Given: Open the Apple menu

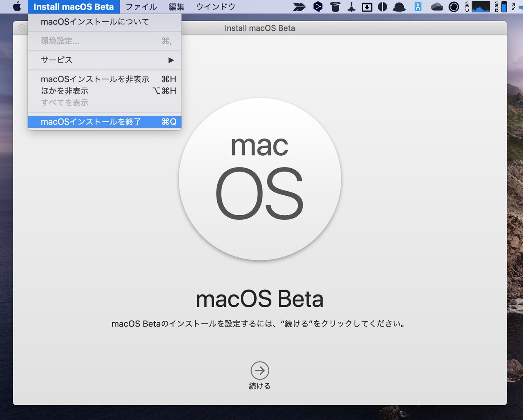Looking at the screenshot, I should [17, 7].
